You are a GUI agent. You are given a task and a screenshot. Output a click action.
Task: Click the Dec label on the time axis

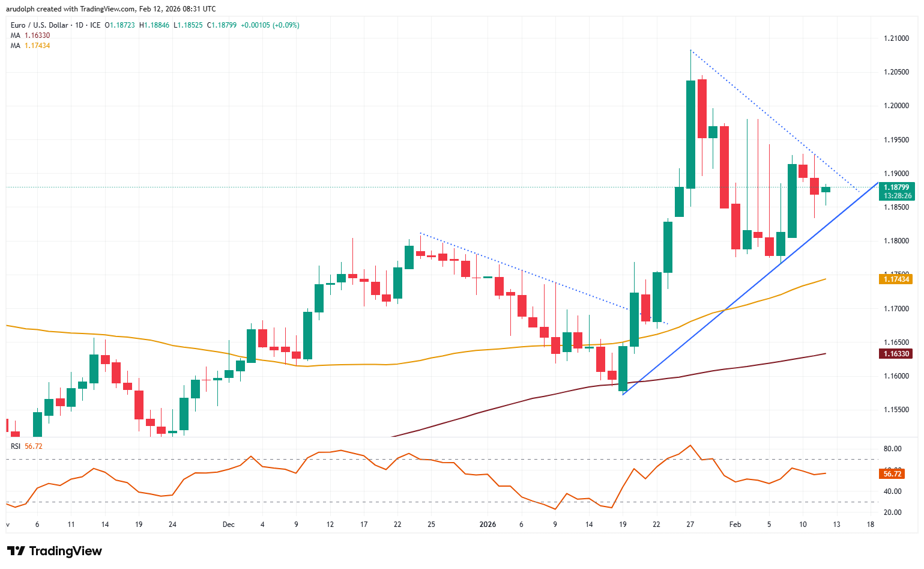228,524
